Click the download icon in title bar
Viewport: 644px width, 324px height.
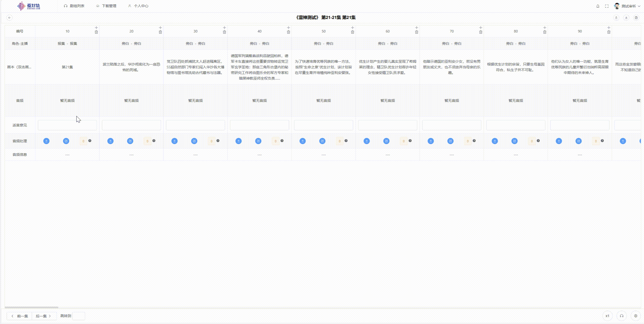626,18
